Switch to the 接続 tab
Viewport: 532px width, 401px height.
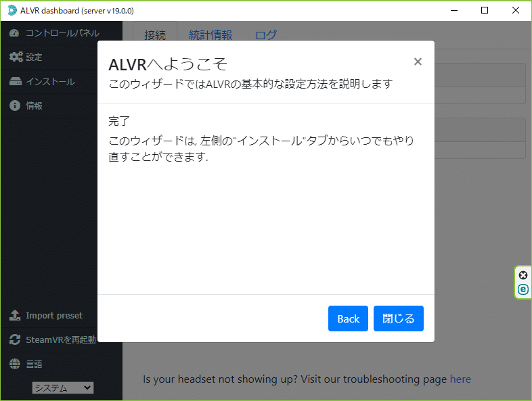click(155, 34)
